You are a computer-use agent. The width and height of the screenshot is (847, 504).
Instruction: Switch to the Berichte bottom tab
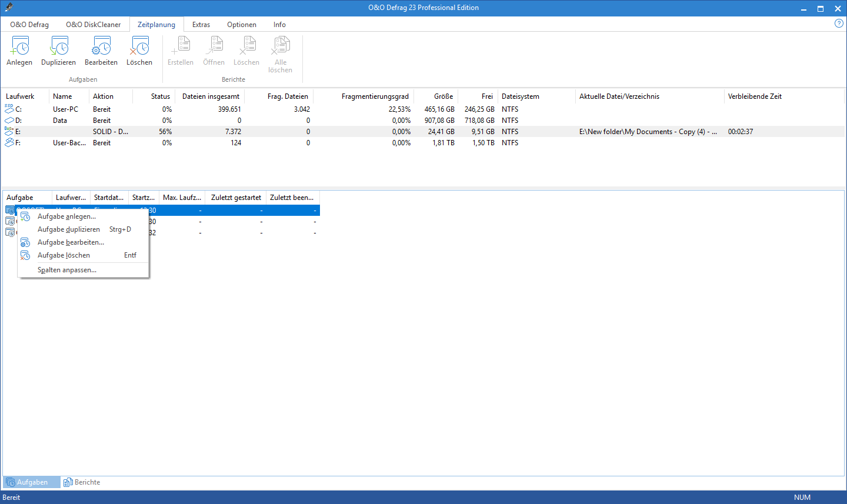82,482
